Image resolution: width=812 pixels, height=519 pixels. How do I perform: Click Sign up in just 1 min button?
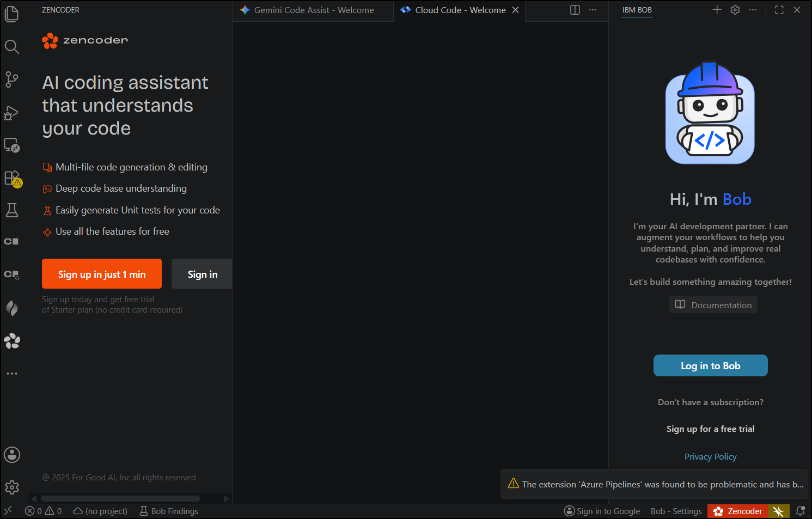click(102, 274)
